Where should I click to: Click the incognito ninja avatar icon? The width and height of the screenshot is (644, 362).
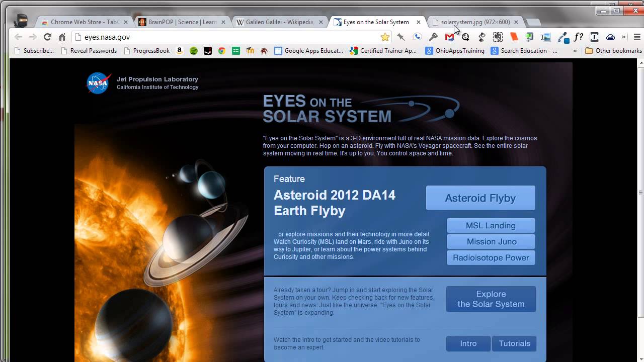point(21,20)
